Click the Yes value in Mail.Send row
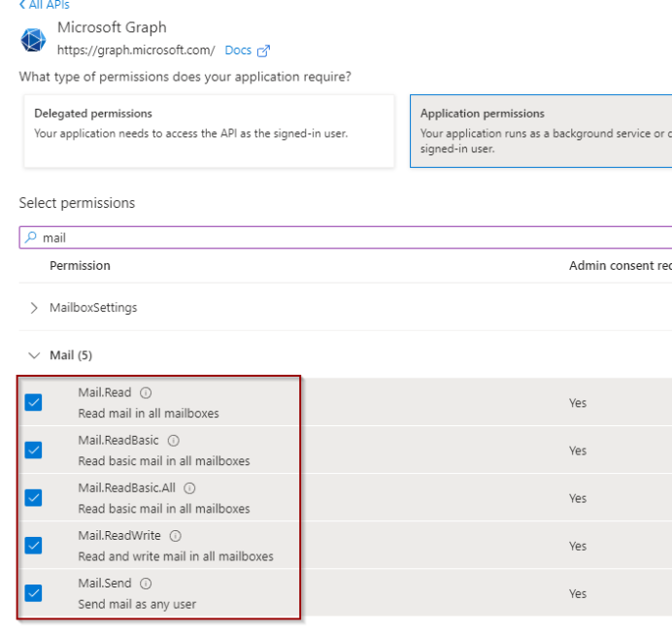 click(x=578, y=593)
